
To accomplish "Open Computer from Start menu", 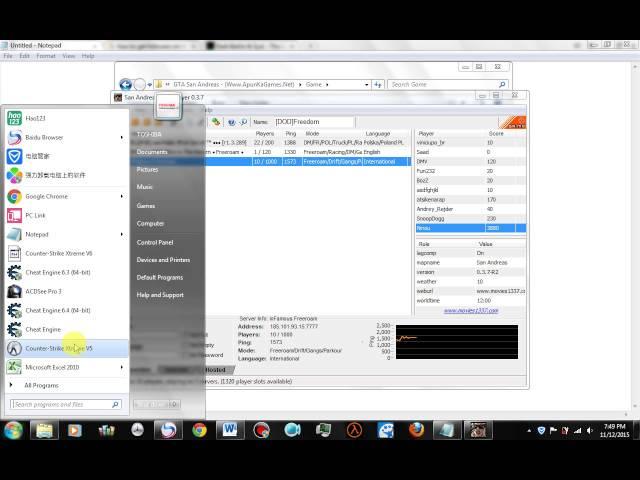I will [150, 224].
